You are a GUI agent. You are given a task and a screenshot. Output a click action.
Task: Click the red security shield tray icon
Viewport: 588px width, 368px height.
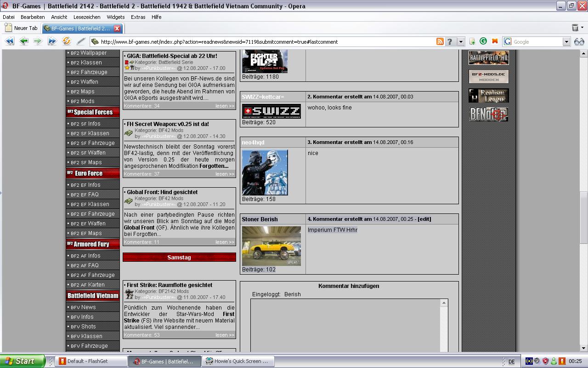coord(545,361)
